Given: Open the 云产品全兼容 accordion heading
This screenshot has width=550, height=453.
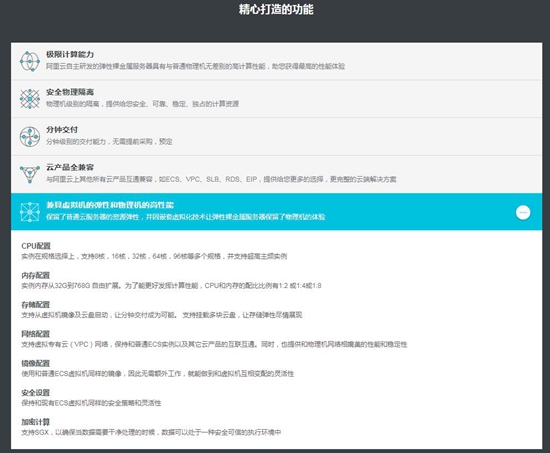Looking at the screenshot, I should [70, 167].
